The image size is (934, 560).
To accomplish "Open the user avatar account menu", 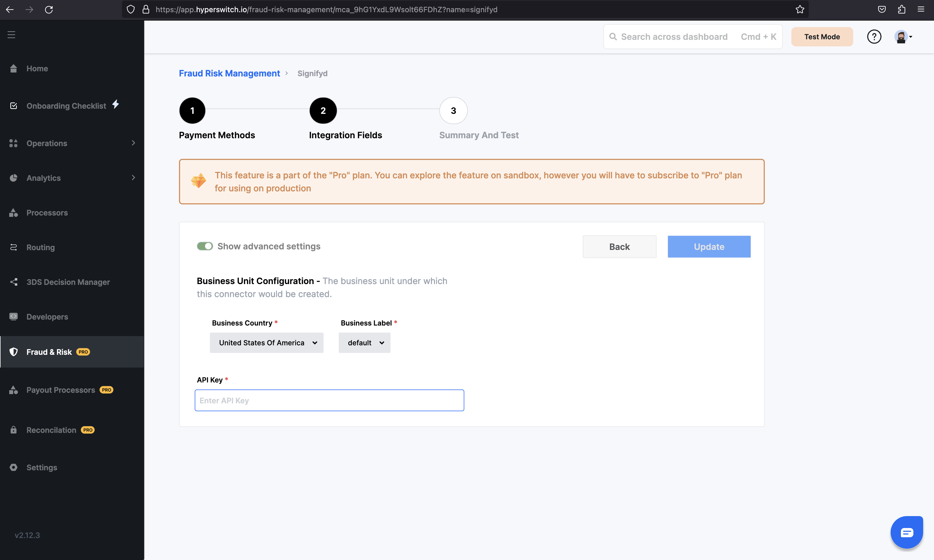I will coord(903,36).
